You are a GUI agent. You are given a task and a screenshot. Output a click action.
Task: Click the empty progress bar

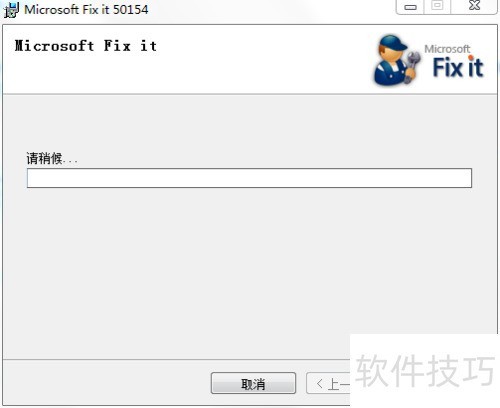[249, 178]
